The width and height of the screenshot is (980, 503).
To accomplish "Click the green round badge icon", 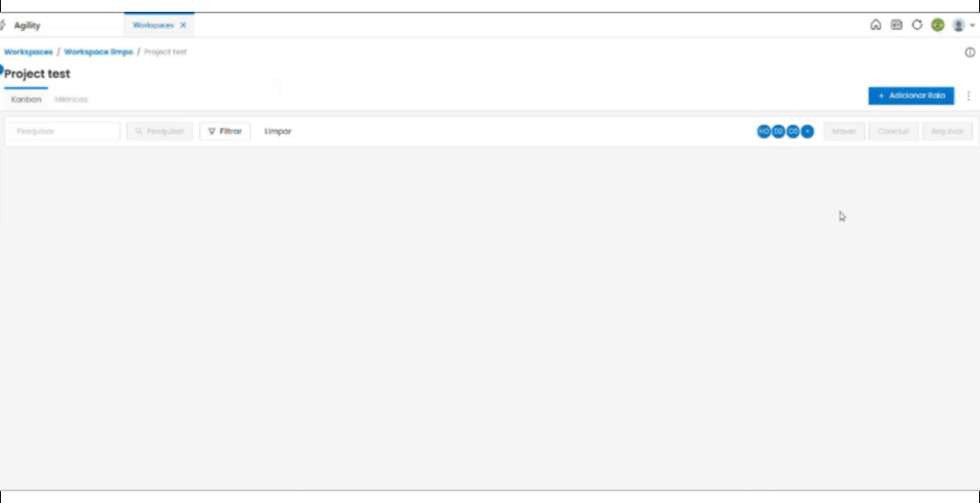I will pos(937,25).
